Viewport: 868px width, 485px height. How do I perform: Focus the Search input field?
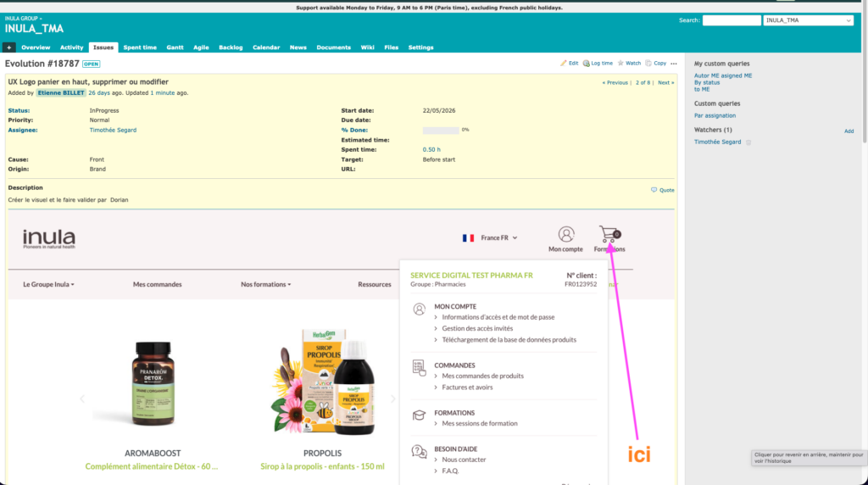pos(732,20)
